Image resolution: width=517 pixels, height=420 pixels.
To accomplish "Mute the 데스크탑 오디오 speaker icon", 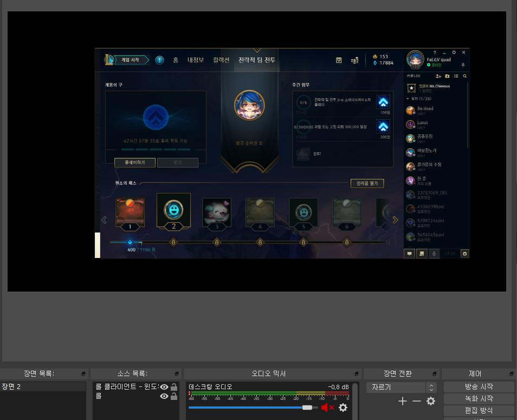I will [x=327, y=408].
